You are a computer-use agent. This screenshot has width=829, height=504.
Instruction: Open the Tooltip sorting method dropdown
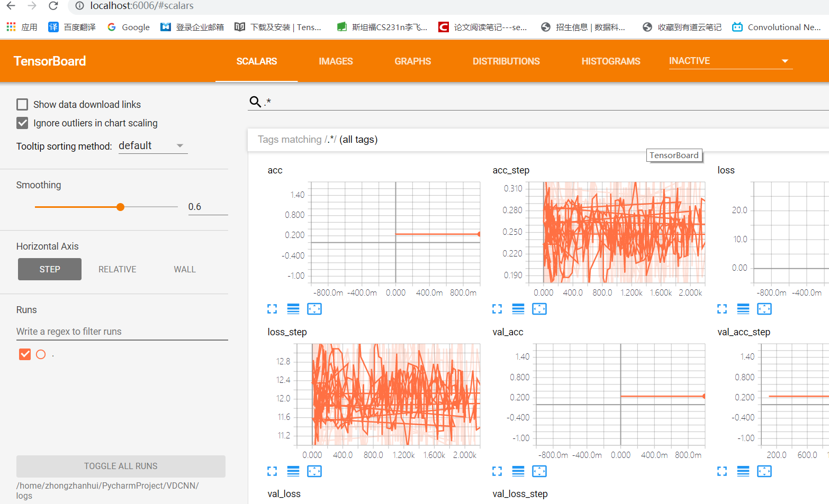click(x=153, y=145)
